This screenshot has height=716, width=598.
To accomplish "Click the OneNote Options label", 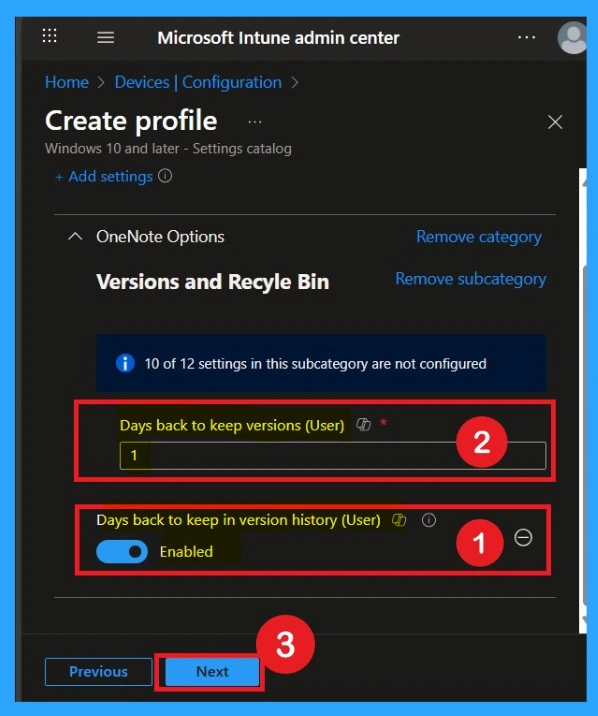I will [x=160, y=237].
